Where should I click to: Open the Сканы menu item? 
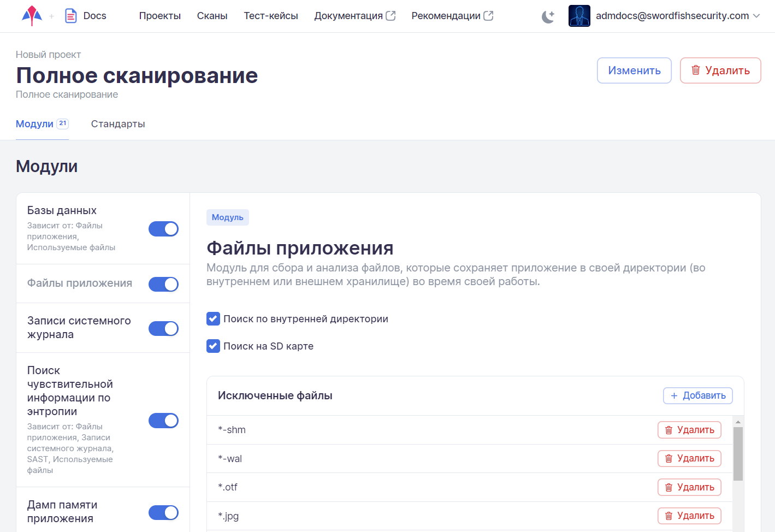(x=212, y=16)
